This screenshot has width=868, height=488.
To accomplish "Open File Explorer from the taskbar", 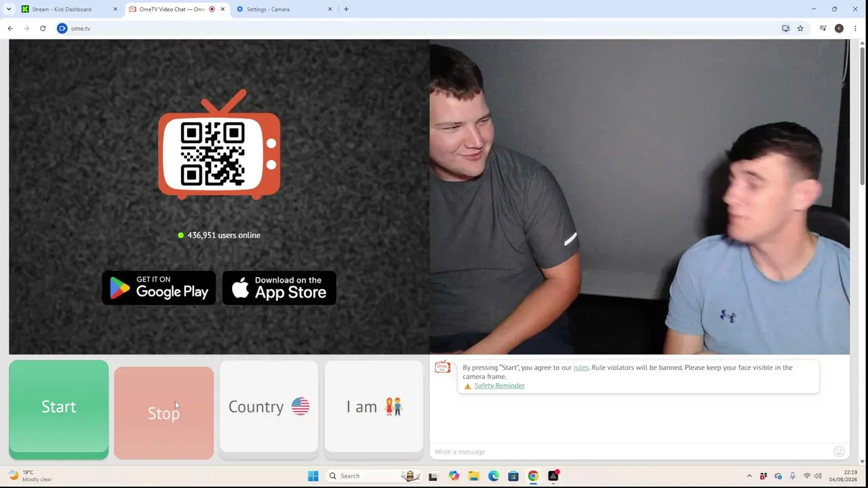I will pyautogui.click(x=473, y=476).
